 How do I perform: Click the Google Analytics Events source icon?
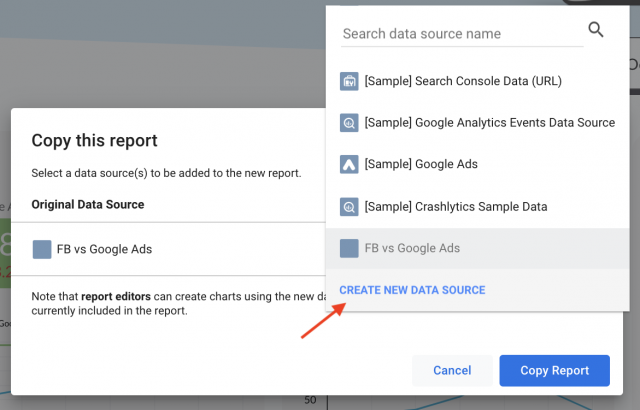(349, 123)
